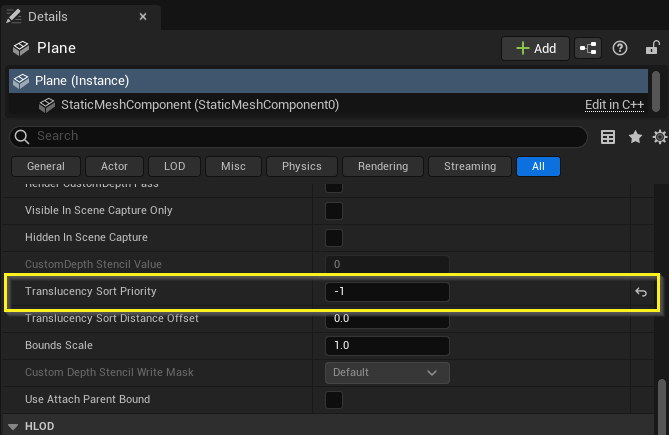
Task: Filter by the Physics category
Action: pyautogui.click(x=302, y=166)
